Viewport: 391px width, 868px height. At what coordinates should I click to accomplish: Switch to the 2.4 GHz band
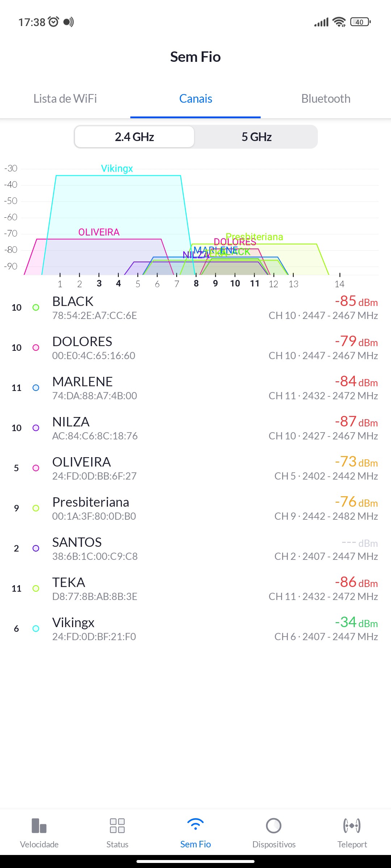coord(134,137)
